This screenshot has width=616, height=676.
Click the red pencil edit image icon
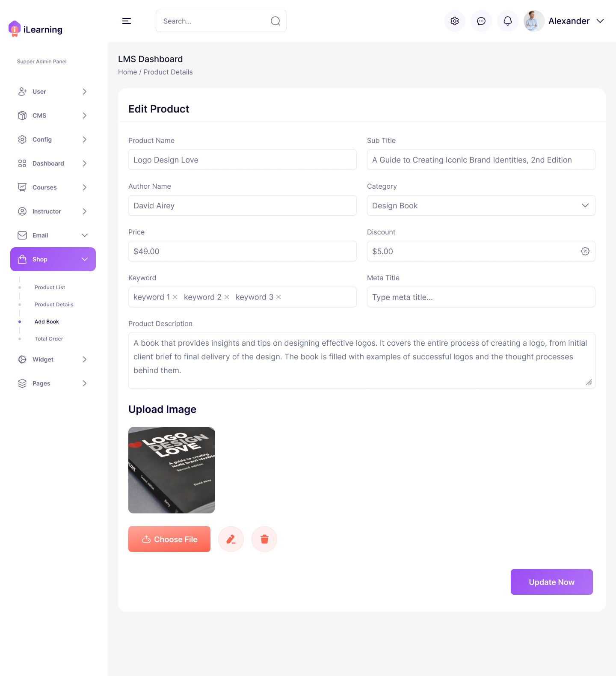tap(231, 539)
